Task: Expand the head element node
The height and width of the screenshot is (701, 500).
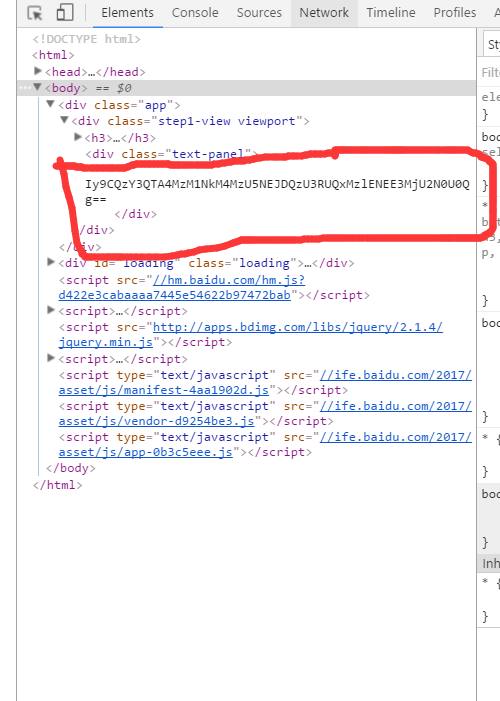Action: pos(38,71)
